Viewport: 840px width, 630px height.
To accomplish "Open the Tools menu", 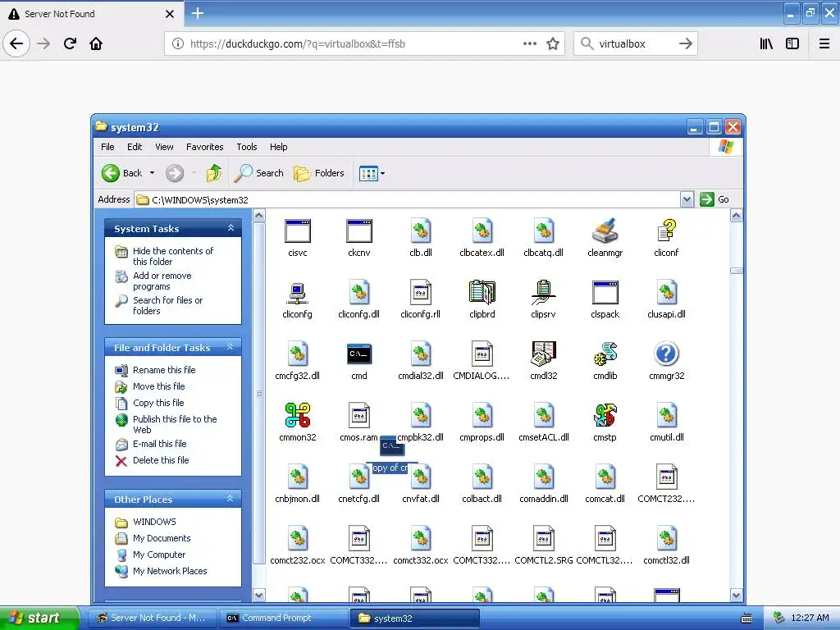I will point(246,147).
